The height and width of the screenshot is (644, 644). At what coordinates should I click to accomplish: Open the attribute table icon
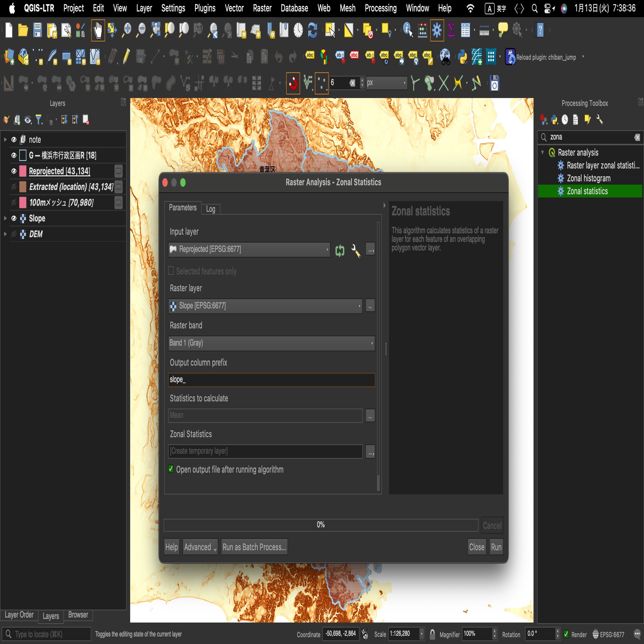coord(465,30)
